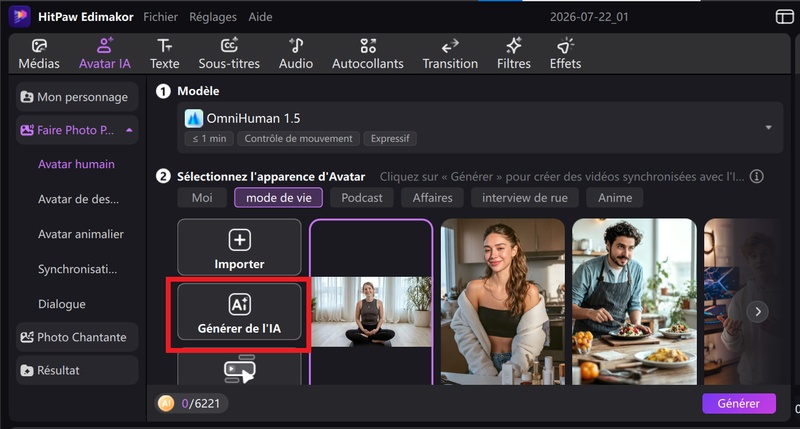Image resolution: width=800 pixels, height=429 pixels.
Task: Click the Générer de l'IA button
Action: [239, 312]
